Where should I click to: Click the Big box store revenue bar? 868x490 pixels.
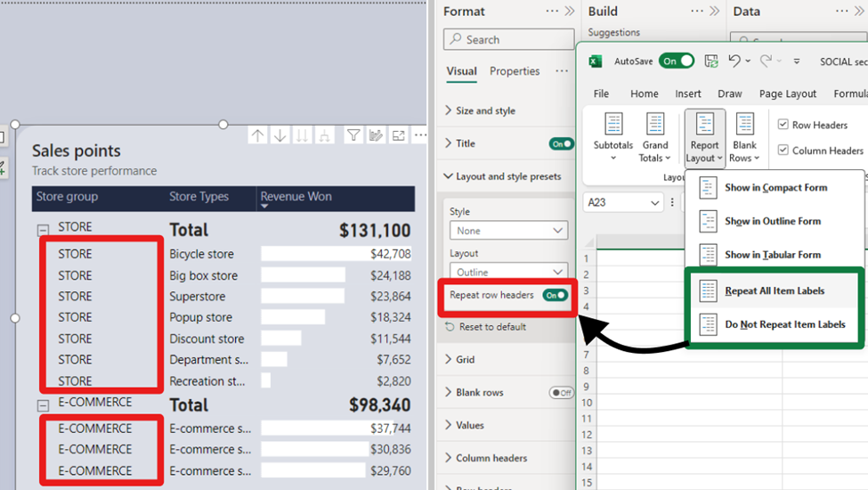pos(304,275)
